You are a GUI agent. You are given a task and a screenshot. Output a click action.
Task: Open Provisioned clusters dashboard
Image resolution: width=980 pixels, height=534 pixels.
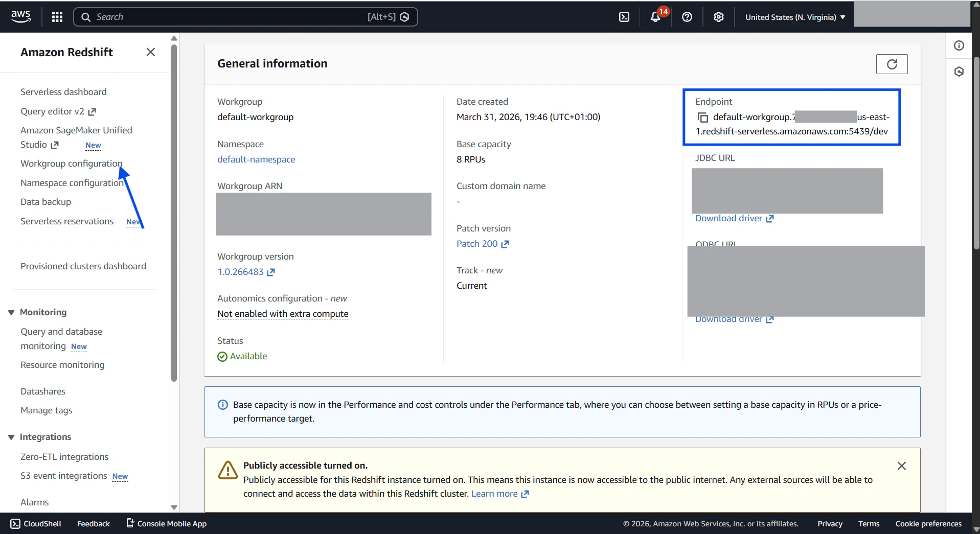click(83, 266)
